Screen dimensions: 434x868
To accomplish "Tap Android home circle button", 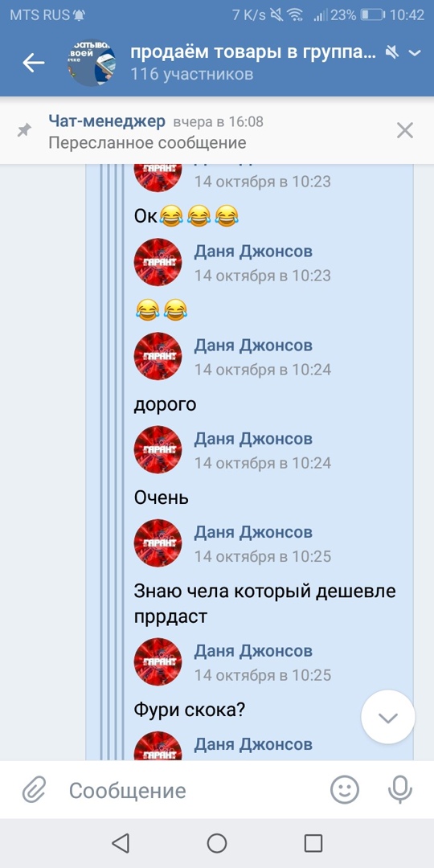I will tap(217, 843).
